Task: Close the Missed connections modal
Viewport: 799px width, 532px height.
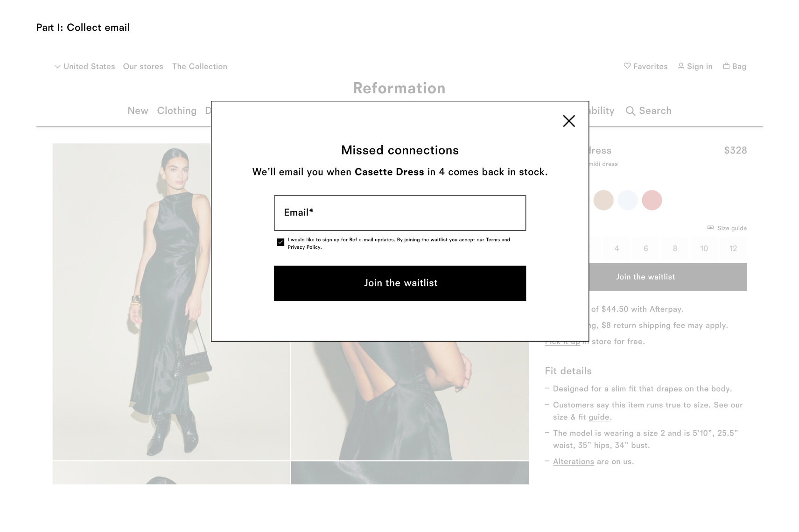Action: tap(568, 121)
